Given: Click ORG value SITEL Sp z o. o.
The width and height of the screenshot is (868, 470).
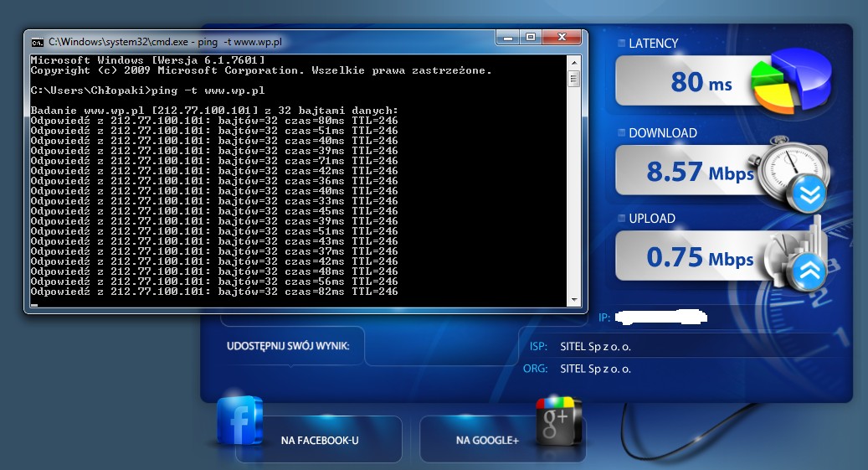Looking at the screenshot, I should pyautogui.click(x=595, y=369).
